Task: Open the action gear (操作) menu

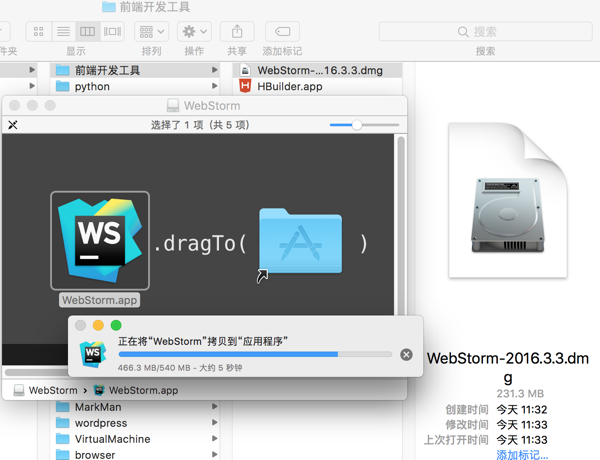Action: click(194, 31)
